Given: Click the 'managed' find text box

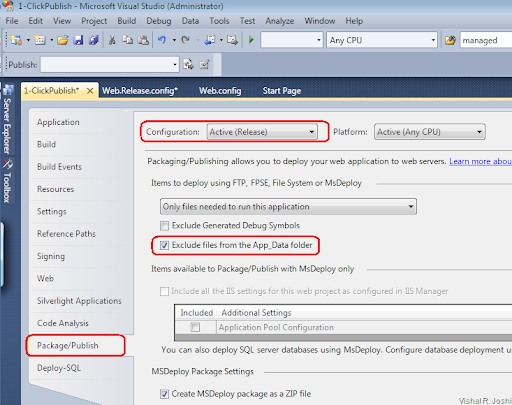Looking at the screenshot, I should coord(486,40).
